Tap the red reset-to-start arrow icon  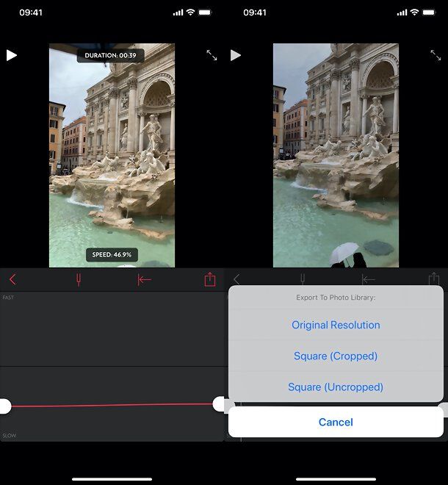pos(144,280)
